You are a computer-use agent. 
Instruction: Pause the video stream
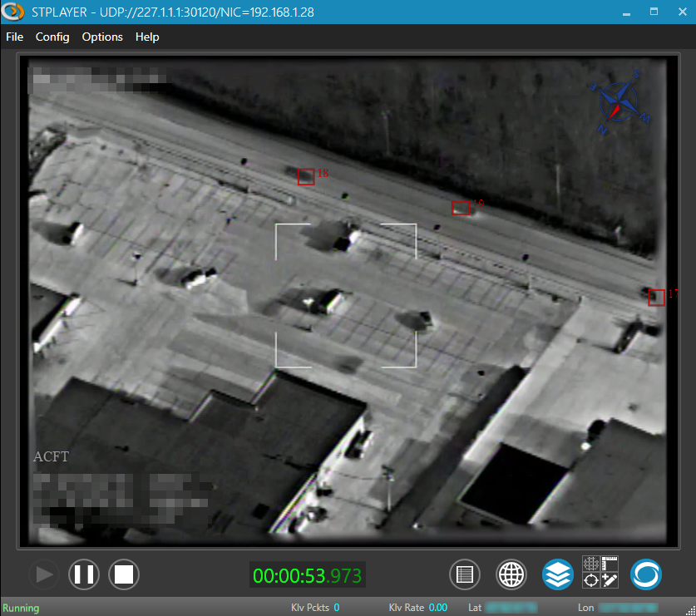84,574
